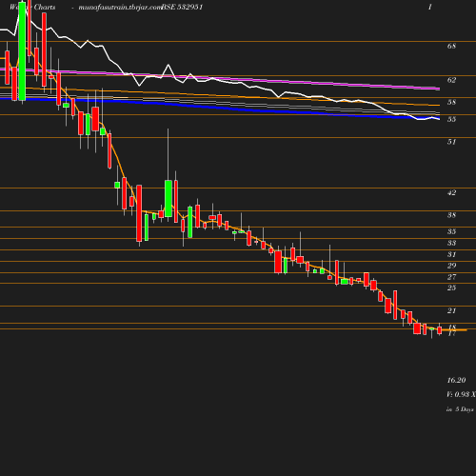Image resolution: width=476 pixels, height=476 pixels.
Task: Click the V: 0.93 X volume text
Action: [x=461, y=394]
